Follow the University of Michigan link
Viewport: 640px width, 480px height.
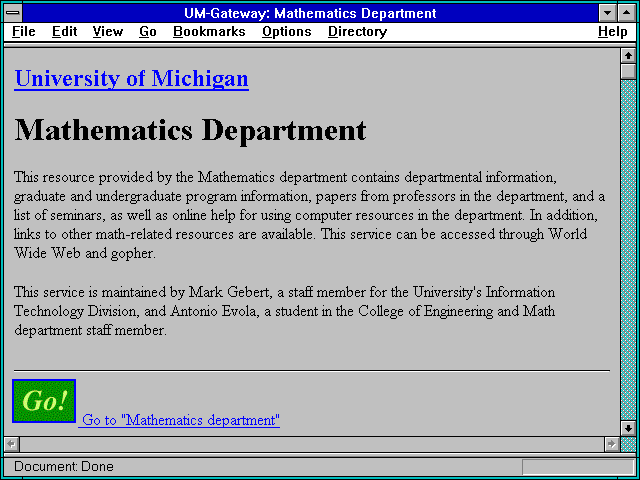coord(131,78)
